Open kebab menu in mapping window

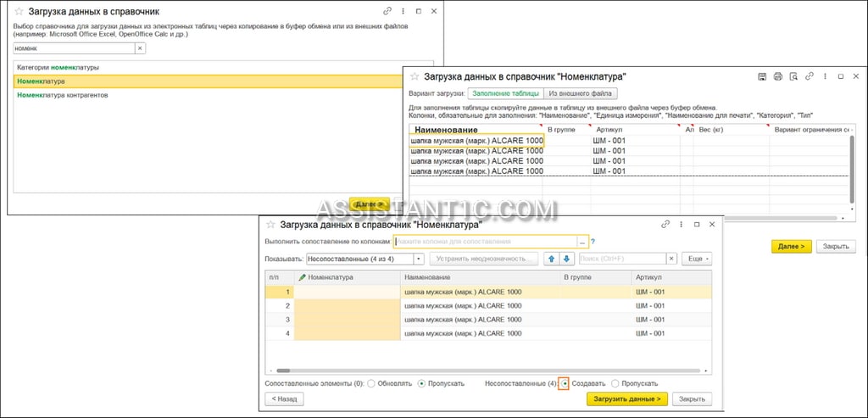[681, 225]
